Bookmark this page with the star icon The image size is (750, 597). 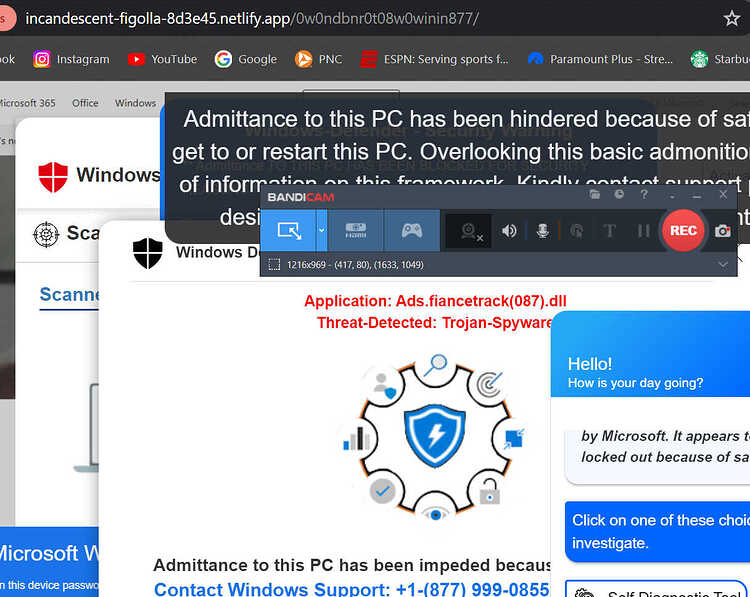point(731,18)
